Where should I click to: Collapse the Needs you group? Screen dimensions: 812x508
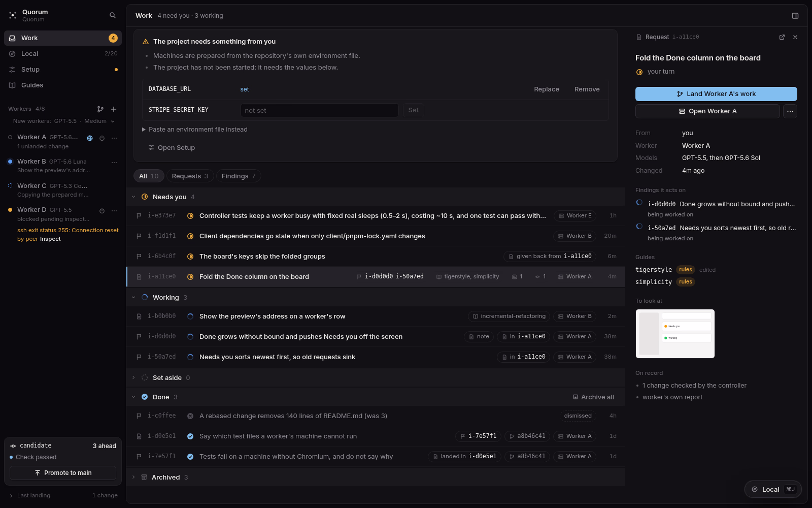[x=133, y=197]
